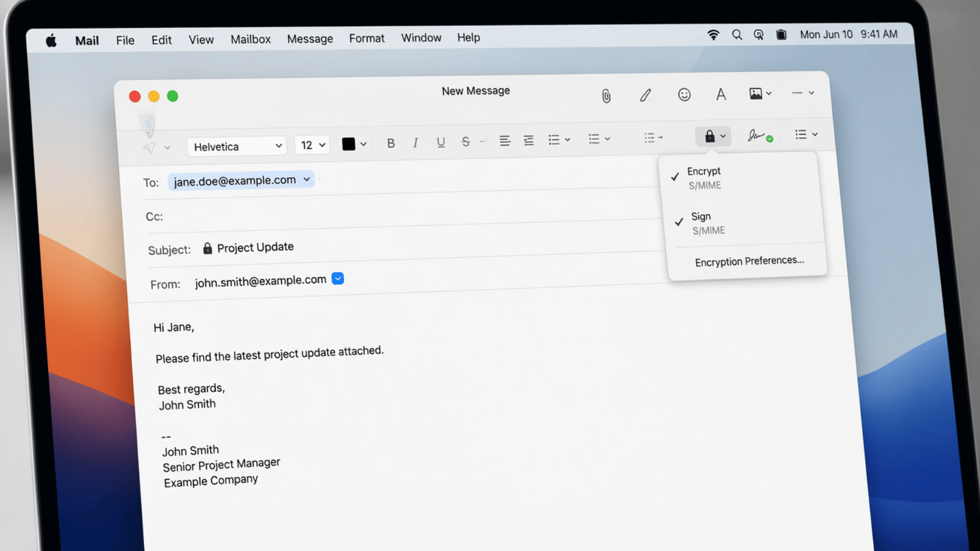Open the markup pen icon
980x551 pixels.
pos(645,95)
